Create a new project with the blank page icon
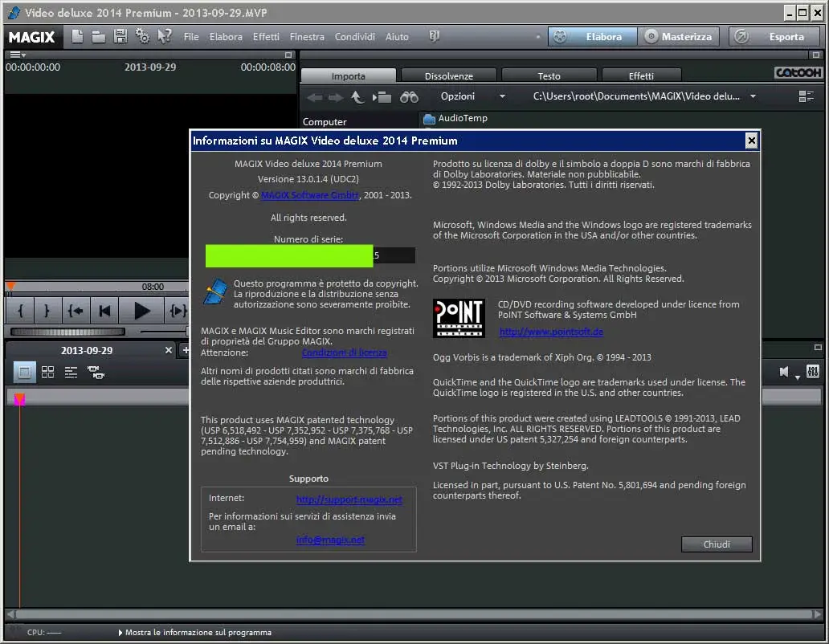The image size is (829, 644). point(78,36)
